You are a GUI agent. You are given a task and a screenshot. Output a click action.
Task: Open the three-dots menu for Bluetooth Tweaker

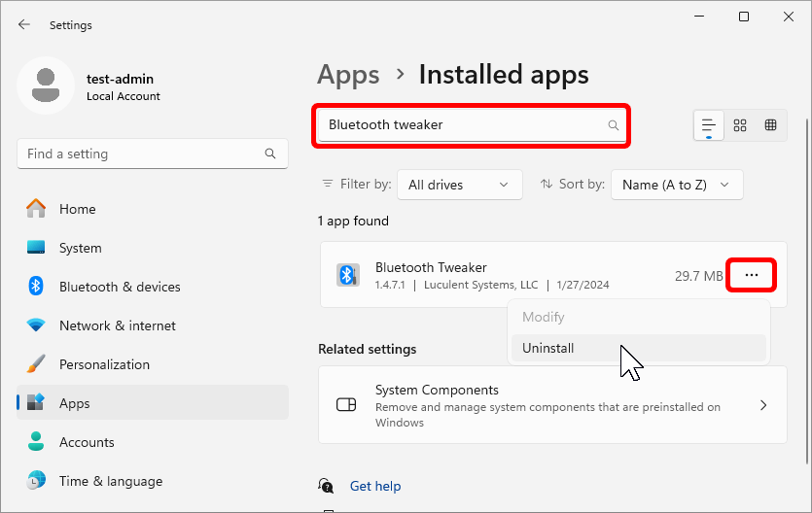click(x=752, y=275)
